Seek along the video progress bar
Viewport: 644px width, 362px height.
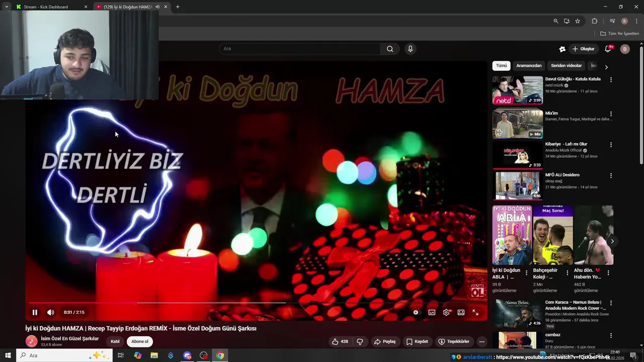(257, 303)
